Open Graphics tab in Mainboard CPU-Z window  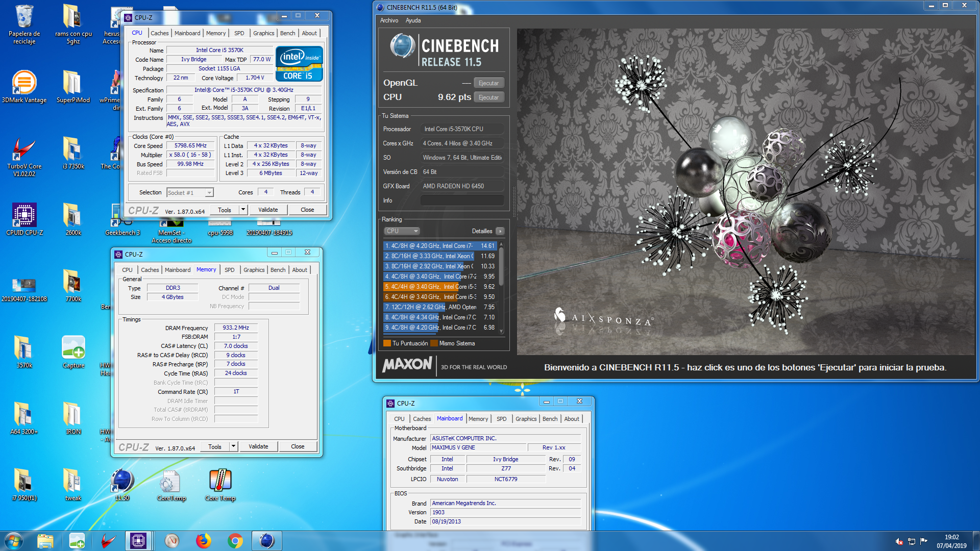526,419
